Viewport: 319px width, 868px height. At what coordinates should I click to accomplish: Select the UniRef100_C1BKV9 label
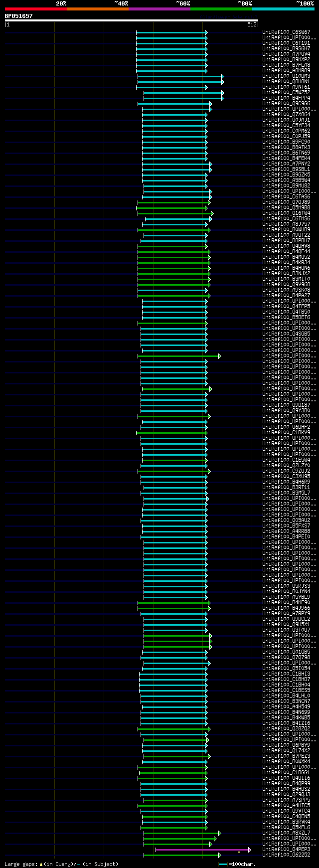click(286, 433)
